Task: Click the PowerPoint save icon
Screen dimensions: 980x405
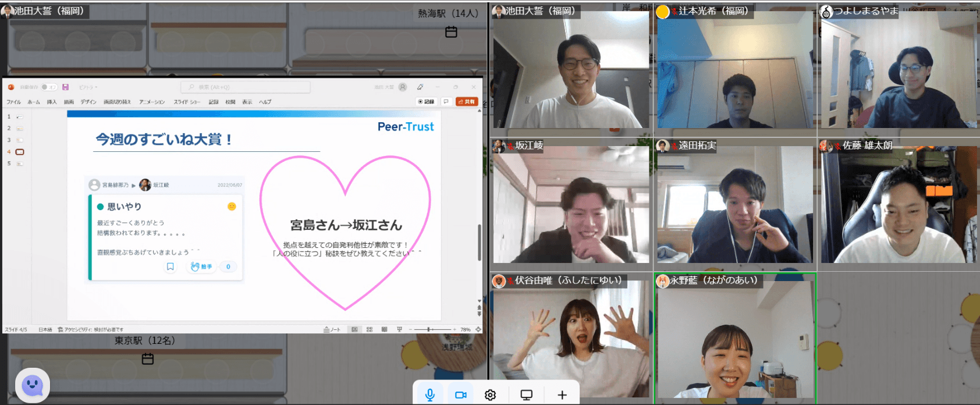Action: [x=66, y=87]
